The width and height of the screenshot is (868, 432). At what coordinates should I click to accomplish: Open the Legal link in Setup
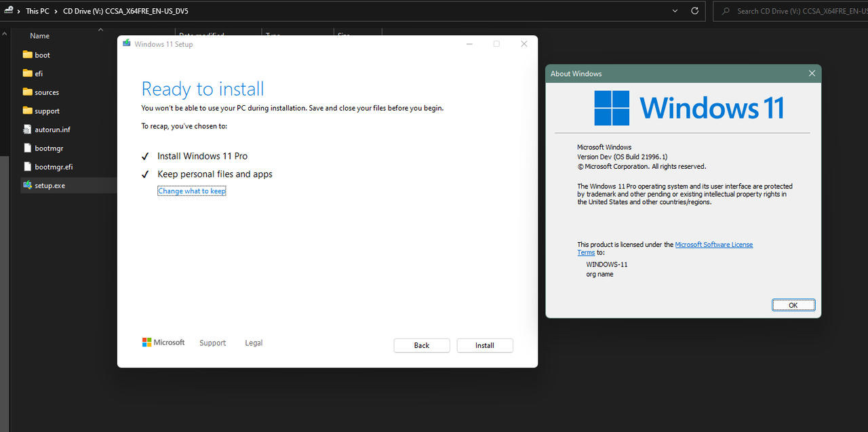click(x=254, y=343)
